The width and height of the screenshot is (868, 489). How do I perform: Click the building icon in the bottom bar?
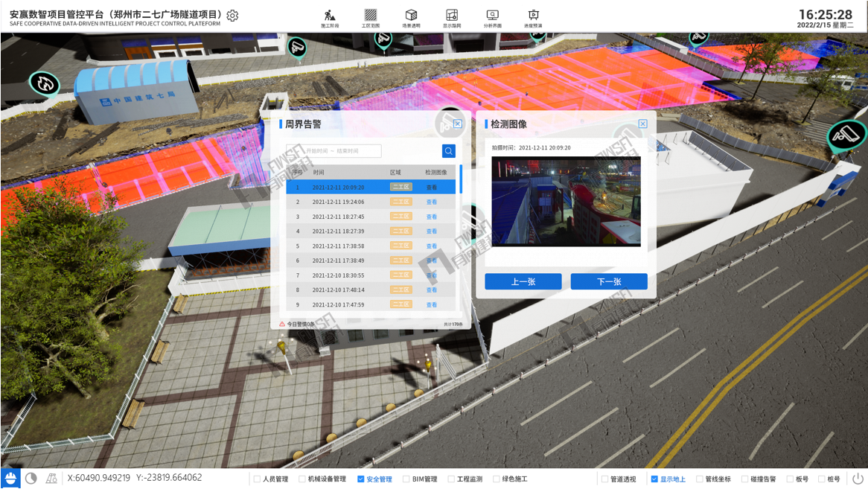coord(51,478)
